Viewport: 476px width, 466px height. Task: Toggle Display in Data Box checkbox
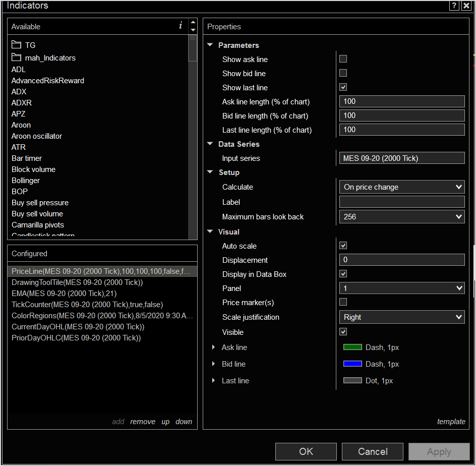[x=343, y=274]
